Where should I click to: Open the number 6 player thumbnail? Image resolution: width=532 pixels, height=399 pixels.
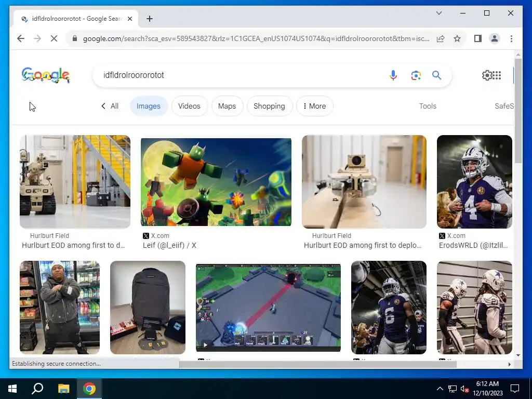pos(389,308)
